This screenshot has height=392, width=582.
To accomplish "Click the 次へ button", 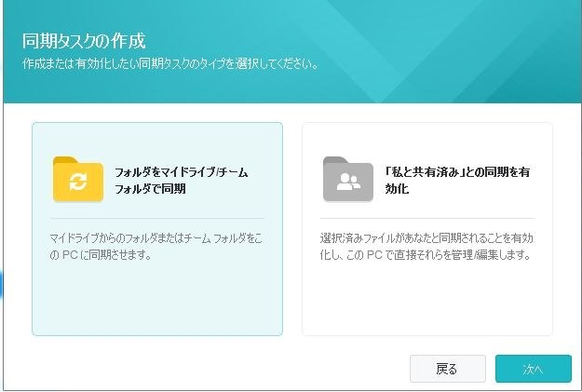I will click(x=534, y=369).
